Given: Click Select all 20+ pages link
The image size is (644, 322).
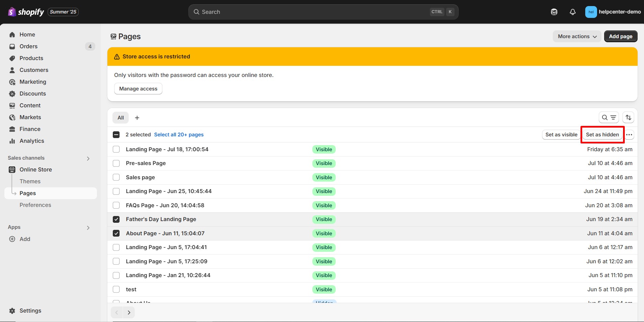Looking at the screenshot, I should (179, 135).
